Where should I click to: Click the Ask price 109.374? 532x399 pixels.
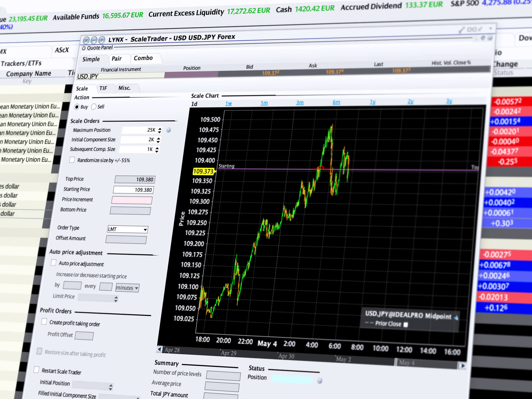[x=335, y=72]
